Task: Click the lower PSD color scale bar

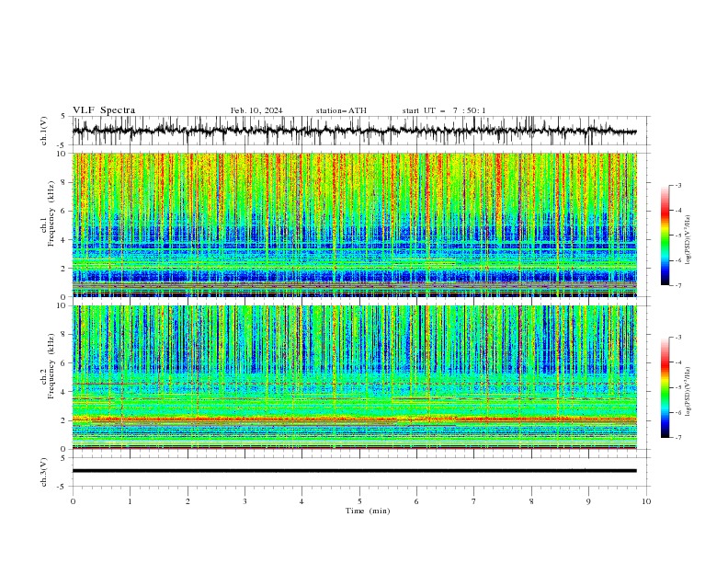Action: click(665, 387)
